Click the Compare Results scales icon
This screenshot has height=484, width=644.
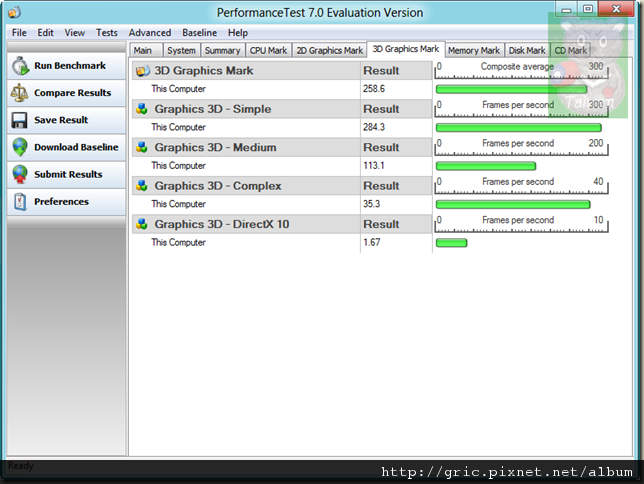pyautogui.click(x=19, y=93)
